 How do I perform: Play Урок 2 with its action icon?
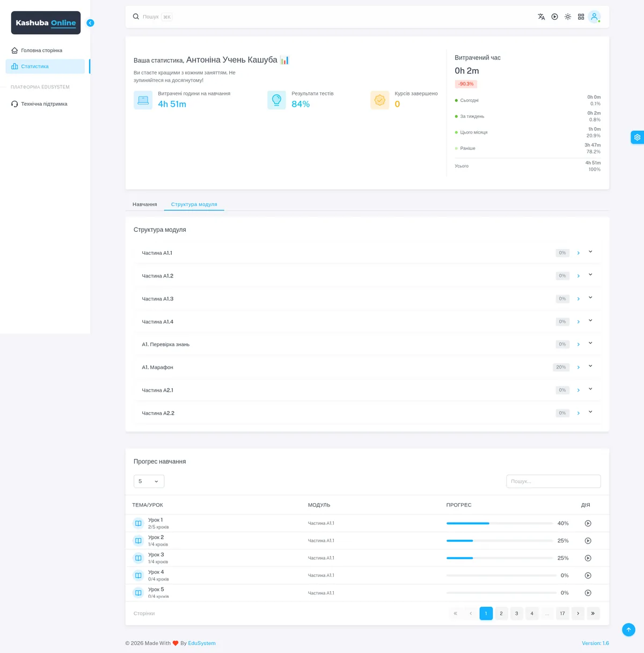click(588, 541)
